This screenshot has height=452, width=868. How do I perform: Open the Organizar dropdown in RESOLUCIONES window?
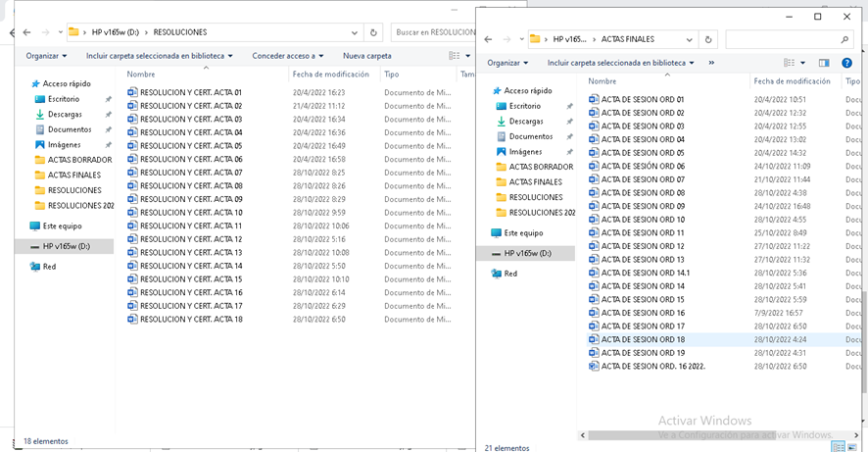coord(46,56)
